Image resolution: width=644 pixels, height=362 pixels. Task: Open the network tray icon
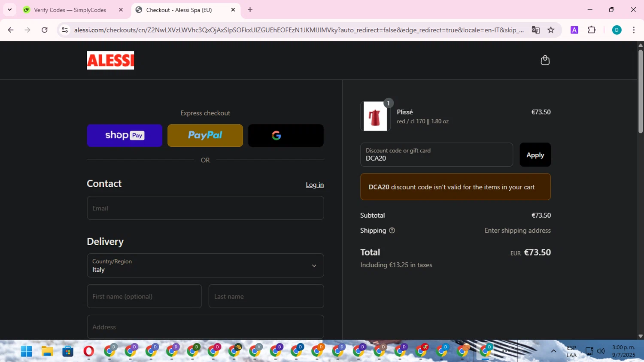point(589,351)
